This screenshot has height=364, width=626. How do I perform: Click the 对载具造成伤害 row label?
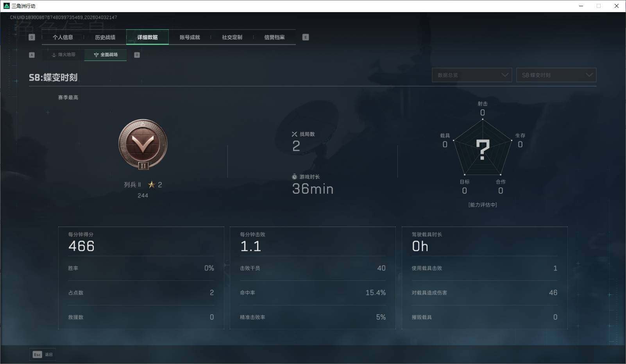pos(429,293)
